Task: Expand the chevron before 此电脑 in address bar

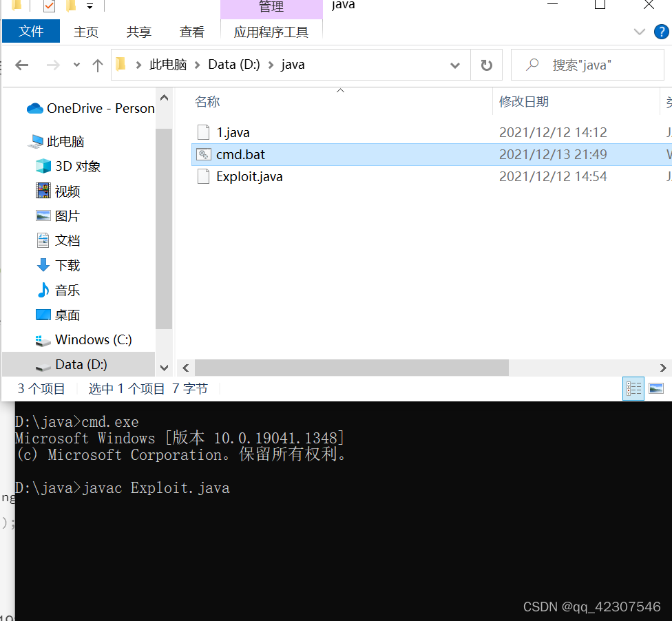Action: (x=138, y=65)
